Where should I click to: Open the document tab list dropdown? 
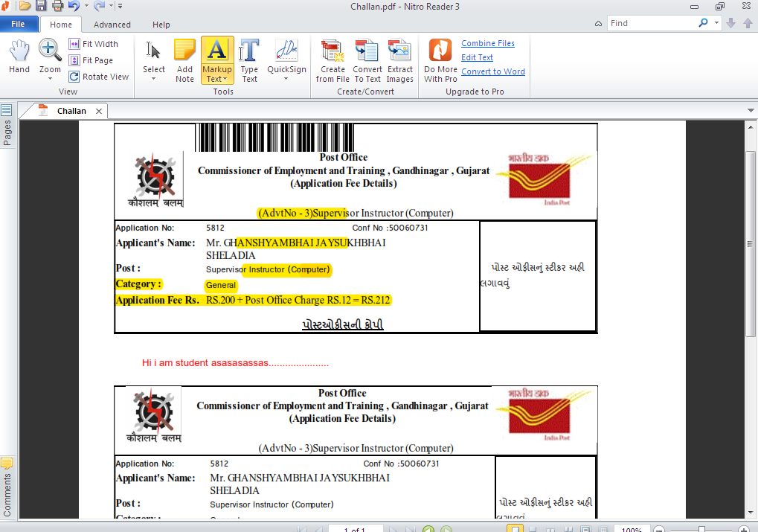pos(751,110)
